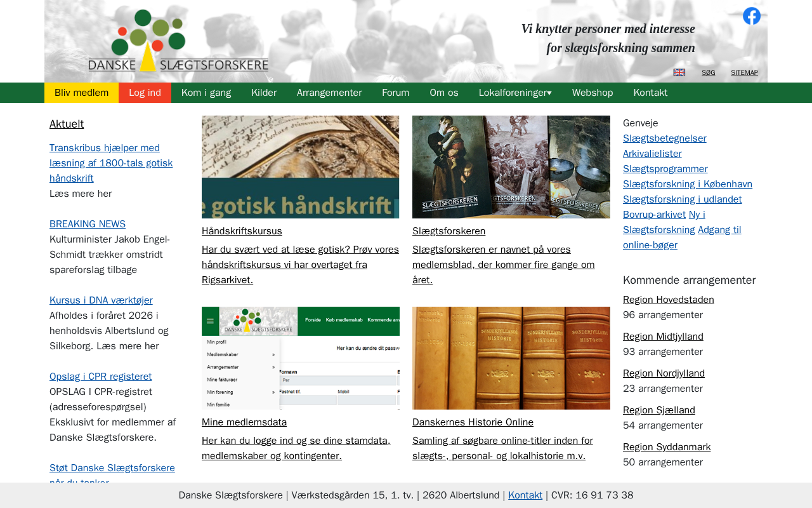Read the Transkribus gotisk håndskrift article
This screenshot has width=812, height=508.
click(x=111, y=163)
